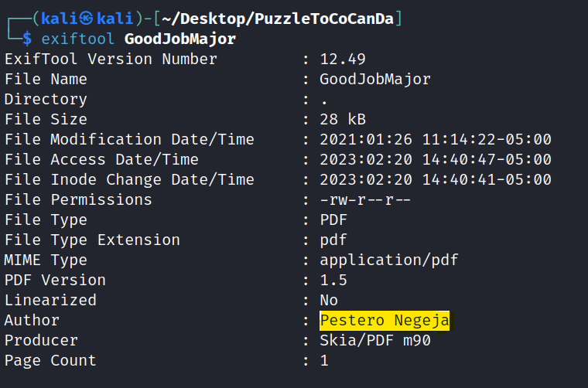Click the PDF Version value 1.5
The image size is (588, 388).
coord(333,280)
